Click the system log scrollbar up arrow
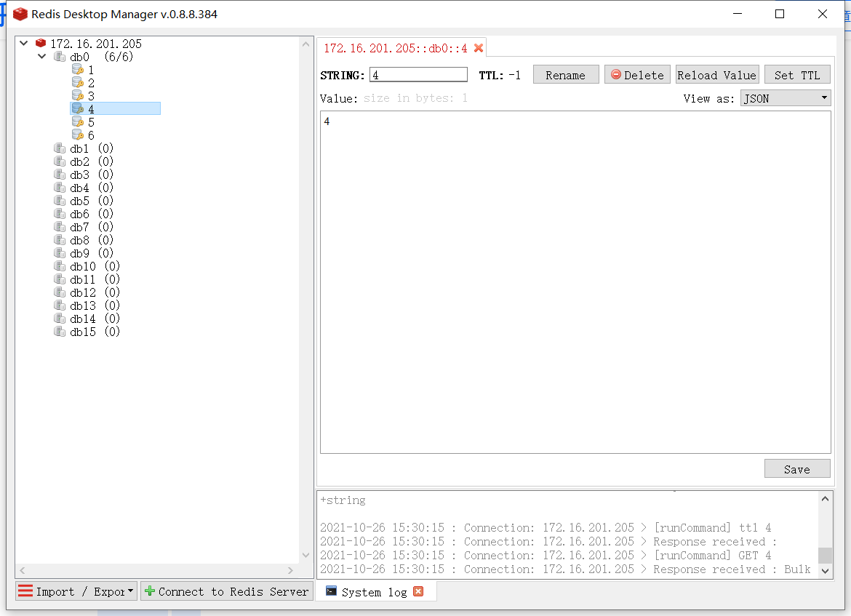851x616 pixels. tap(825, 499)
